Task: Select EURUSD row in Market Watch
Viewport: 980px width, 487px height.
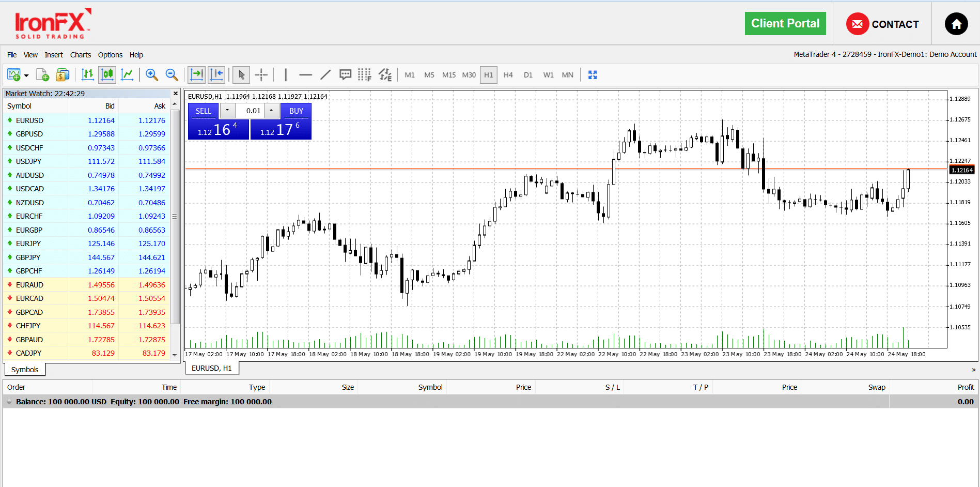Action: pyautogui.click(x=86, y=120)
